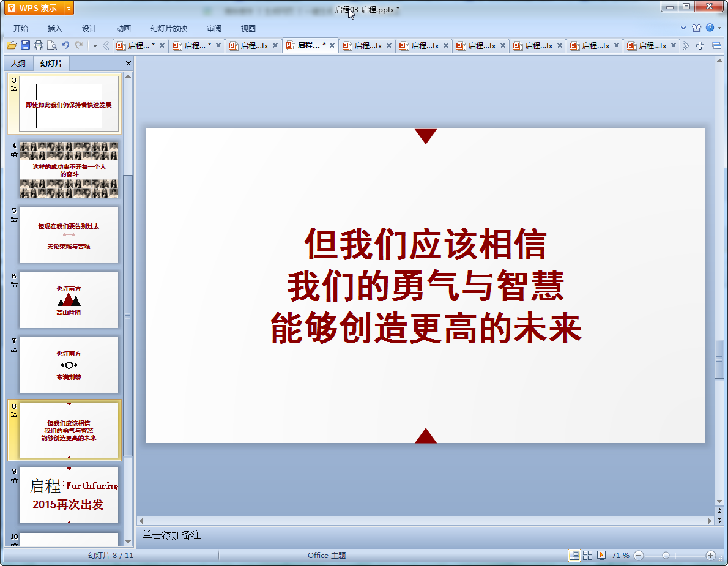The width and height of the screenshot is (728, 566).
Task: Select slide 9 thumbnail 启程 2015再次出发
Action: [69, 496]
